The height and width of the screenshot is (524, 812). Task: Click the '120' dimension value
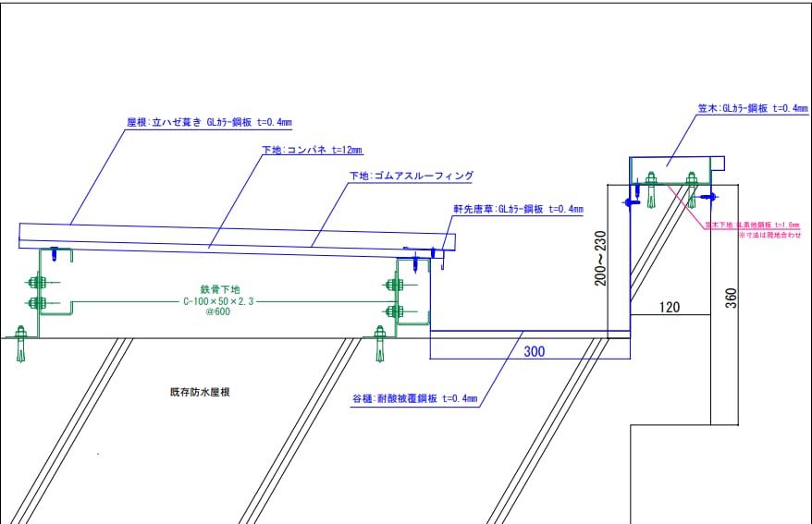pyautogui.click(x=669, y=307)
